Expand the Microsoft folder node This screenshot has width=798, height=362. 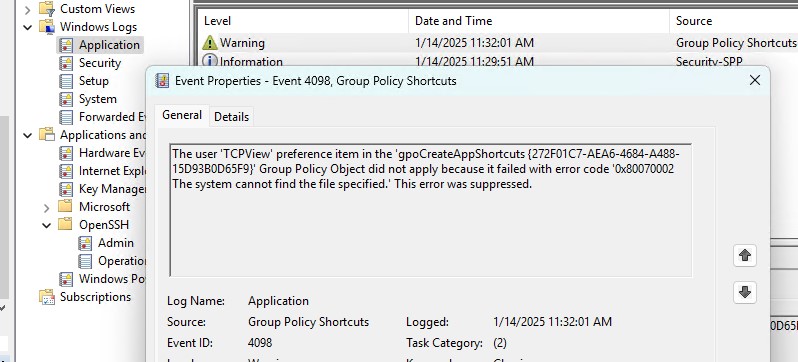pos(46,207)
